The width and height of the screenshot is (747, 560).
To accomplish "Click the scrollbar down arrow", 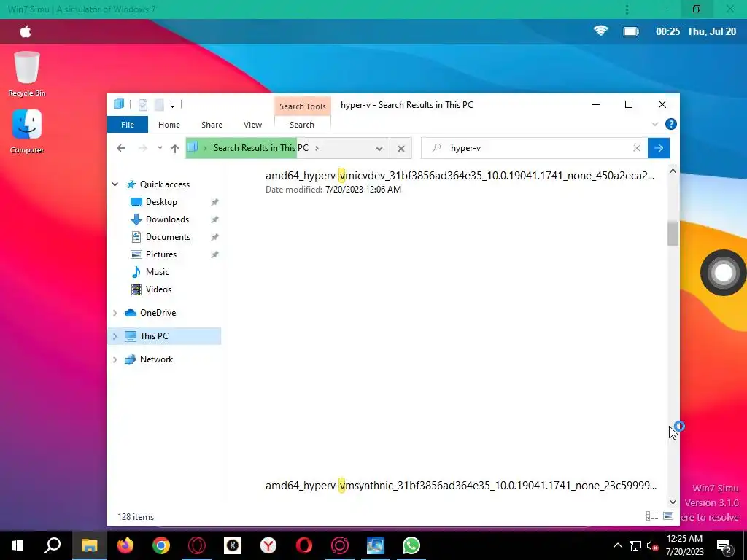I will point(673,502).
